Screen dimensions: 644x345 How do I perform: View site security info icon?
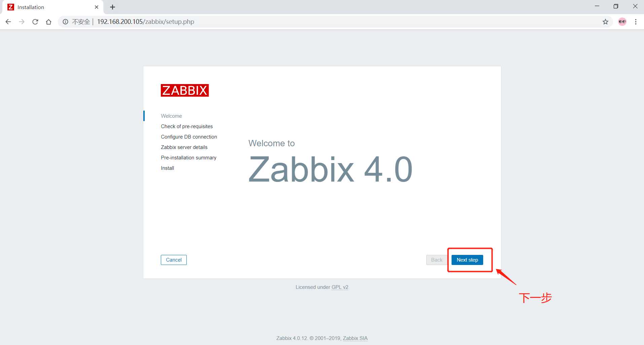click(65, 22)
